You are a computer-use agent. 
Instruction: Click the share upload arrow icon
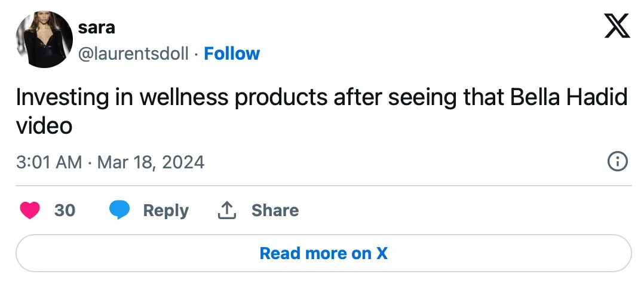227,210
